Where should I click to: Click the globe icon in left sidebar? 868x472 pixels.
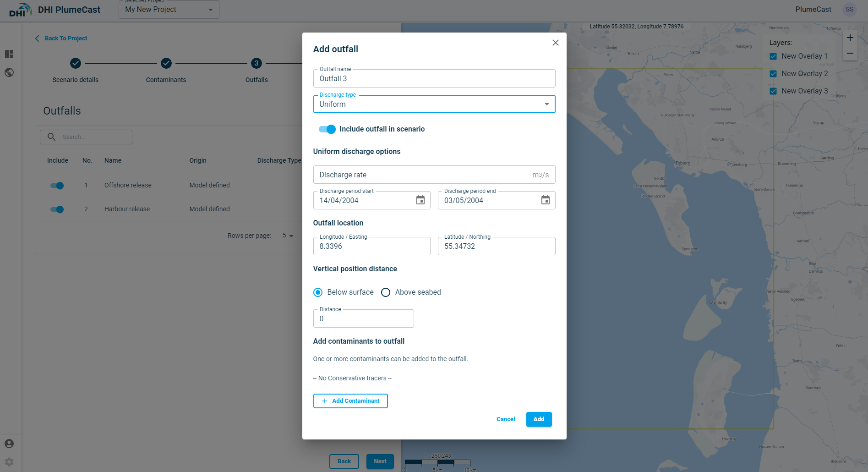[9, 72]
